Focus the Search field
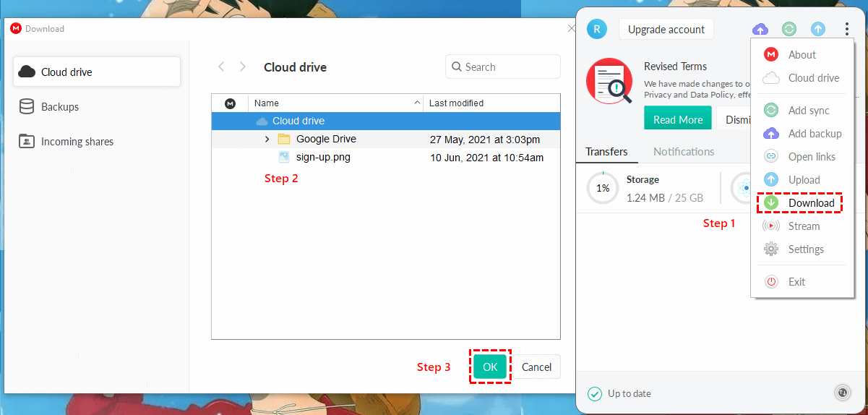The width and height of the screenshot is (868, 415). click(503, 67)
